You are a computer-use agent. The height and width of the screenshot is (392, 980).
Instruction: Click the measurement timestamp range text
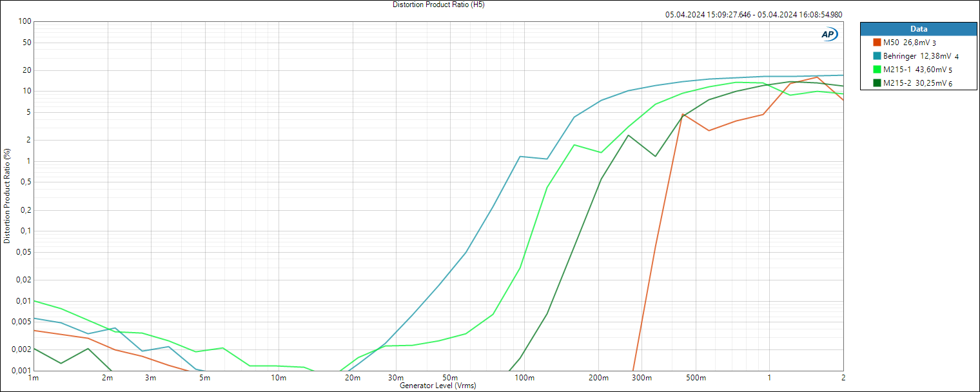754,15
